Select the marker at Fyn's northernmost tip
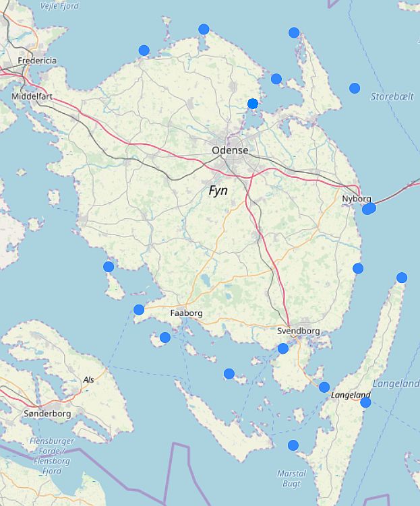Viewport: 420px width, 506px height. pyautogui.click(x=204, y=29)
